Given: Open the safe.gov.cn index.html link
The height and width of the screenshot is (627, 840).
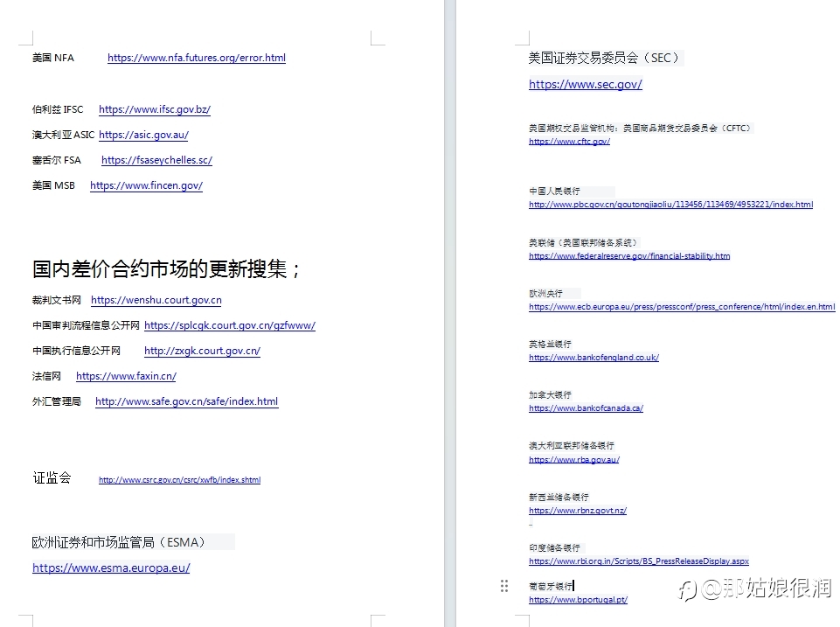Looking at the screenshot, I should tap(187, 401).
